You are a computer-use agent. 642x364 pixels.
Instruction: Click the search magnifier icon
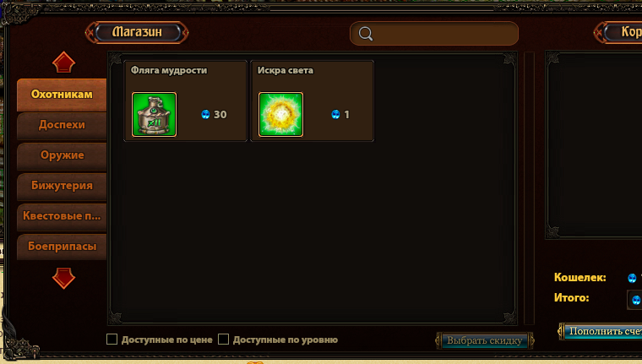pyautogui.click(x=366, y=34)
